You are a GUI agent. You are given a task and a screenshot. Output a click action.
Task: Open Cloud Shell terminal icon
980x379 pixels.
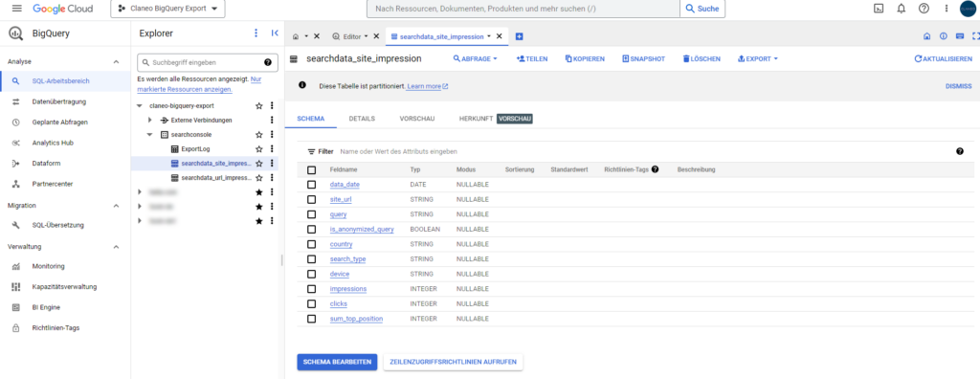(x=879, y=9)
